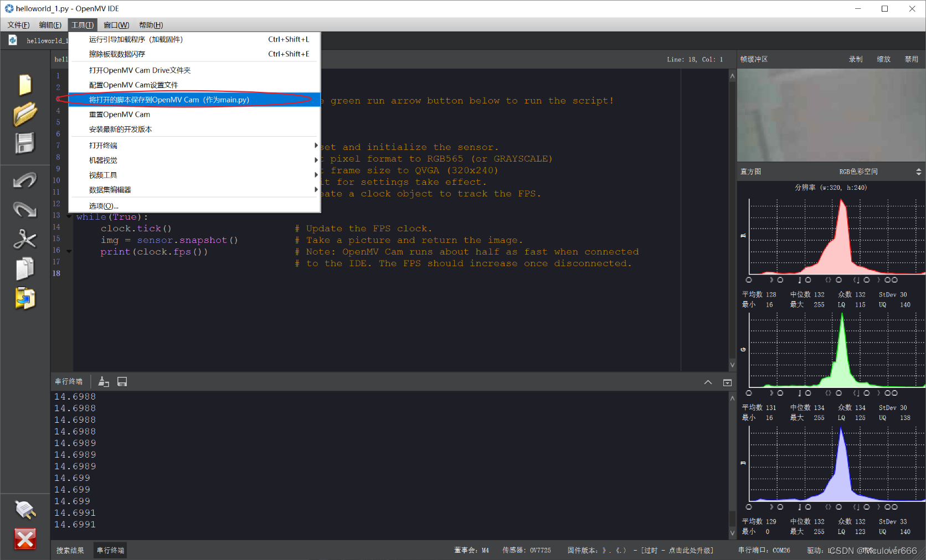Switch to the 串行终端 bottom tab
926x560 pixels.
[111, 550]
